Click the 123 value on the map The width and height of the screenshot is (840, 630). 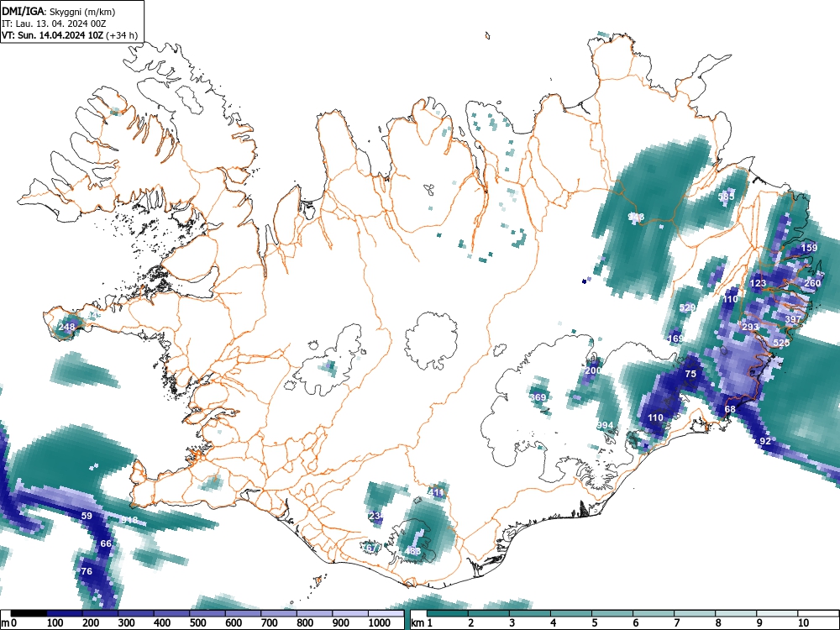point(758,283)
